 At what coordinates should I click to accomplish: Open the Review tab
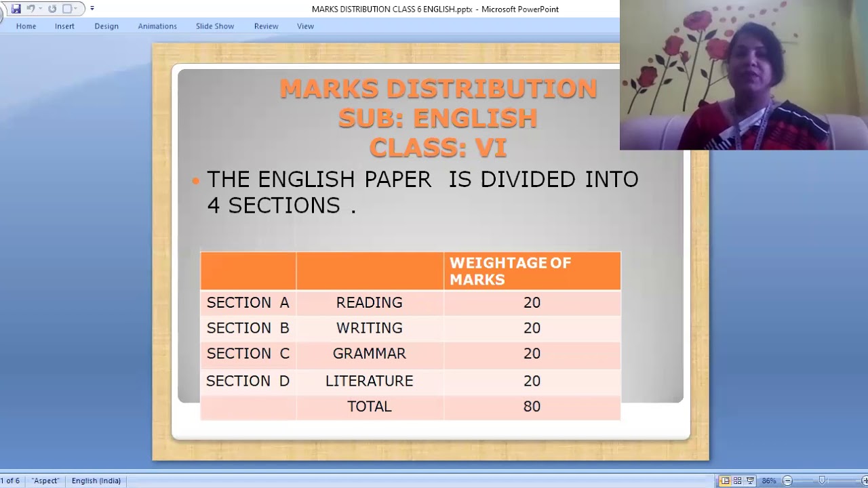(x=266, y=26)
